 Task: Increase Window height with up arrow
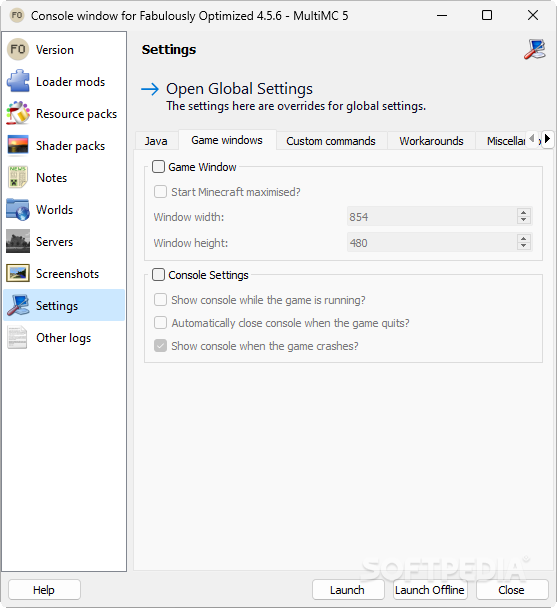(524, 238)
